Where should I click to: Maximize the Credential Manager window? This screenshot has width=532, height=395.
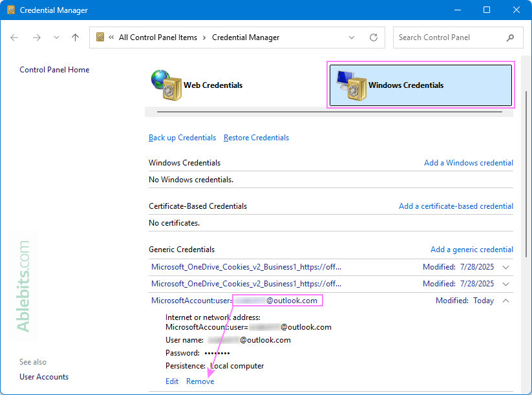coord(487,10)
